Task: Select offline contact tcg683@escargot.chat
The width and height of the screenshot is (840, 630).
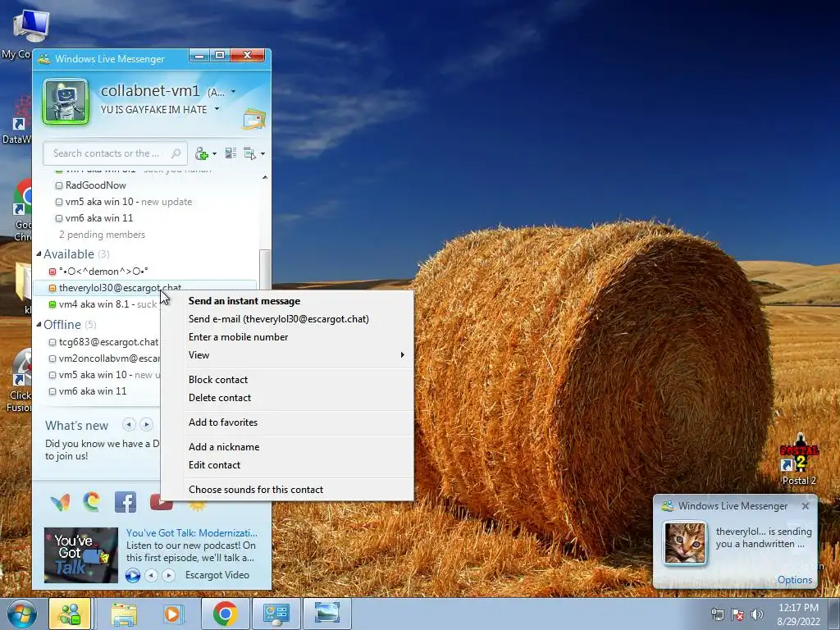Action: [x=104, y=342]
